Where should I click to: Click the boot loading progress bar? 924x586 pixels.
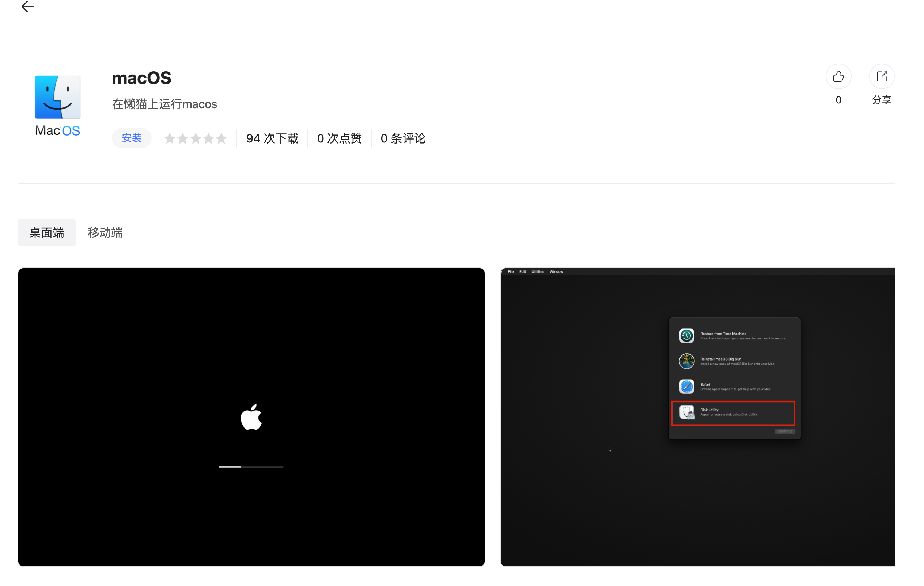click(x=251, y=467)
